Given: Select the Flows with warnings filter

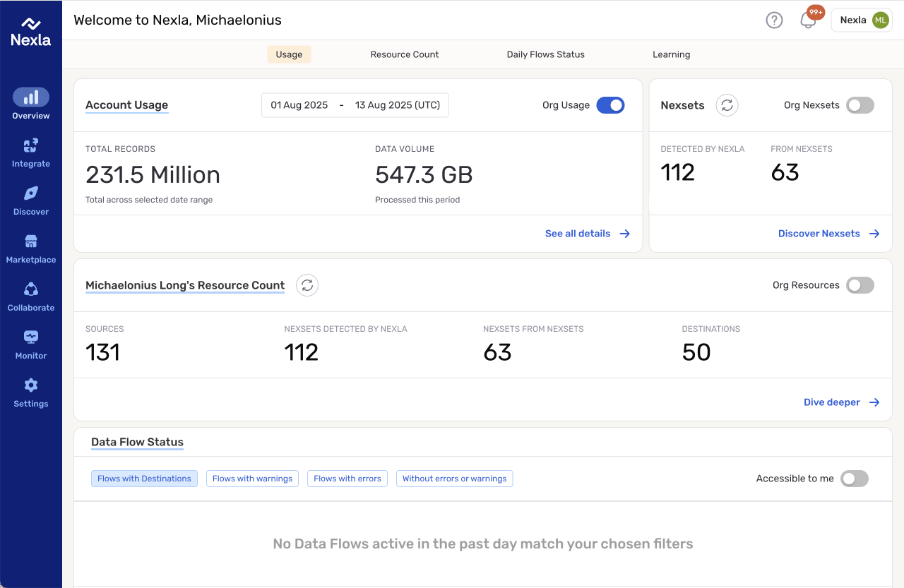Looking at the screenshot, I should click(252, 479).
